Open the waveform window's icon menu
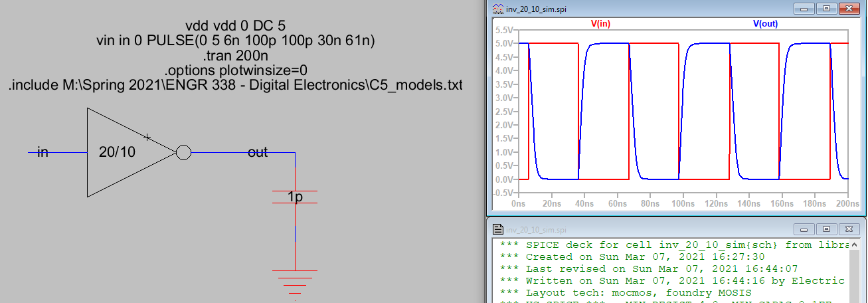The image size is (868, 303). (x=499, y=9)
